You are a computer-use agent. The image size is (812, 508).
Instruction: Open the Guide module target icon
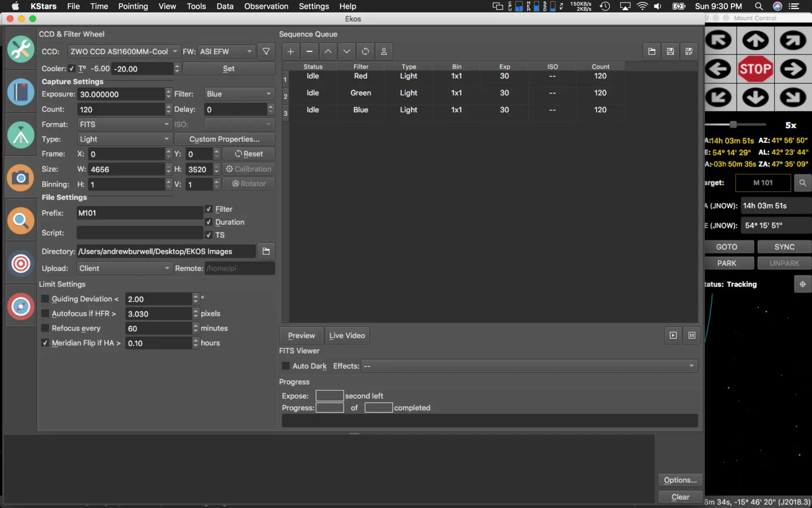[x=20, y=264]
